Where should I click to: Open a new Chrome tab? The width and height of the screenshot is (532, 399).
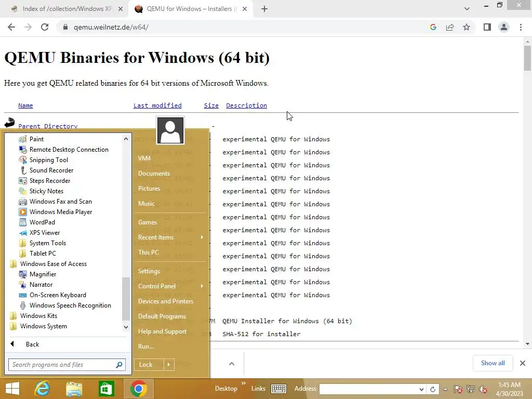[264, 9]
